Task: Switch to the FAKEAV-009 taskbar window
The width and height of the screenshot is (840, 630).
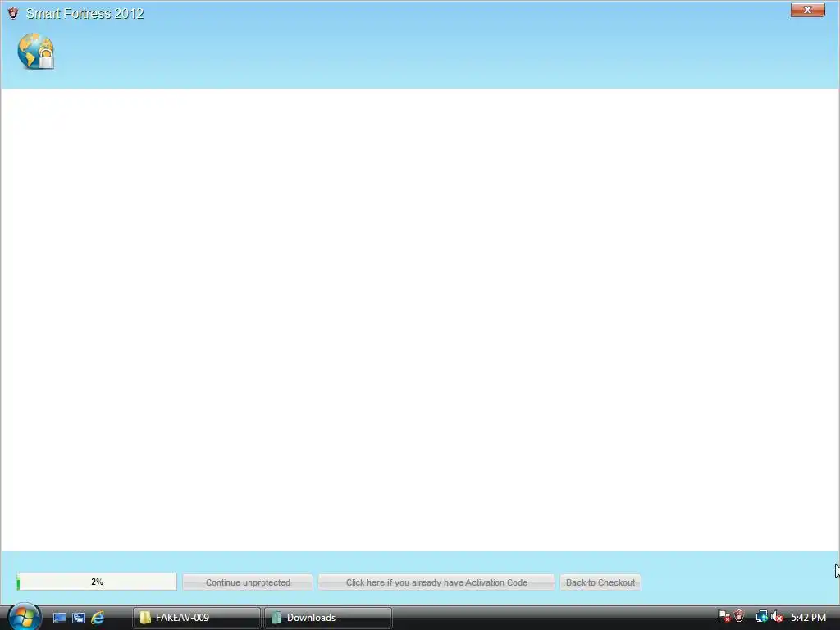Action: pyautogui.click(x=197, y=618)
